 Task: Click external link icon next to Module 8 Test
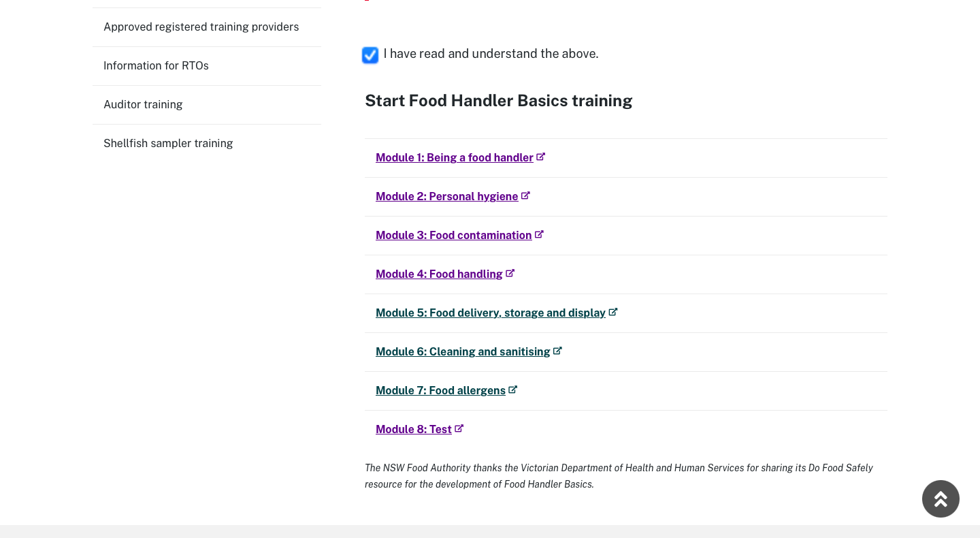[459, 428]
